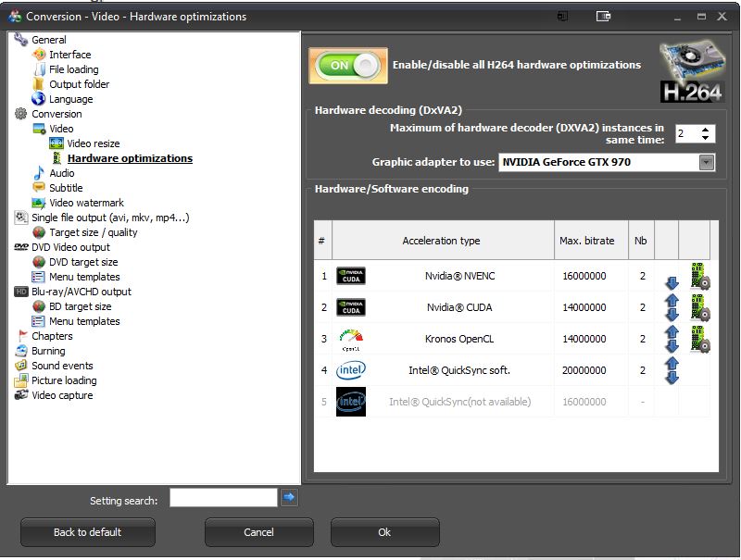Open Menu templates under Blu-ray/AVCHD output

click(x=84, y=321)
